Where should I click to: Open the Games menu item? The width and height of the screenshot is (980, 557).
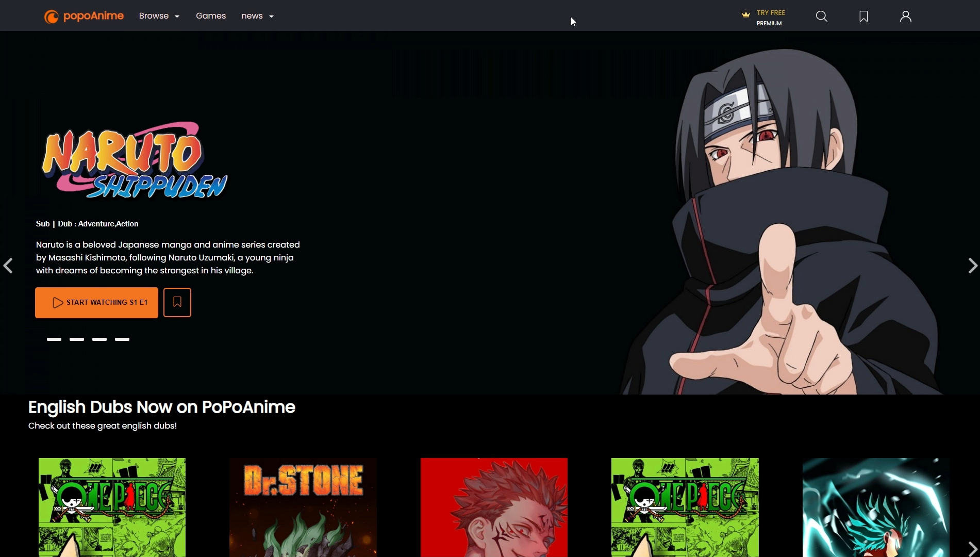(x=210, y=16)
